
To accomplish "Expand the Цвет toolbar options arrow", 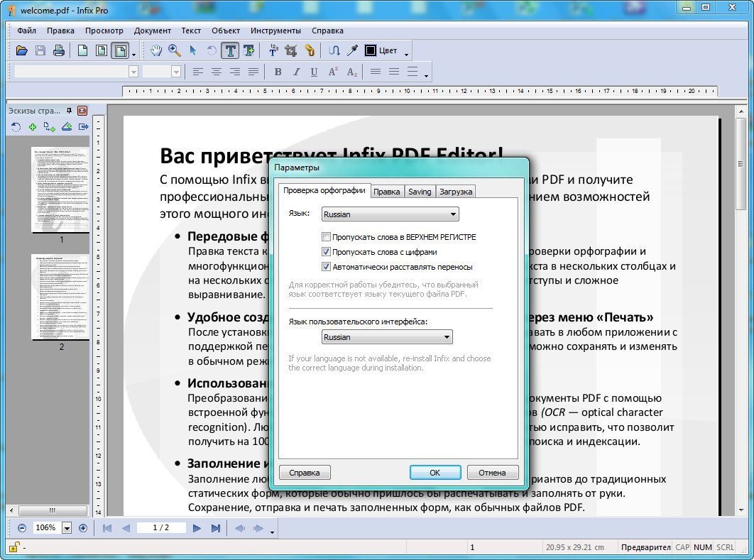I will click(x=406, y=55).
